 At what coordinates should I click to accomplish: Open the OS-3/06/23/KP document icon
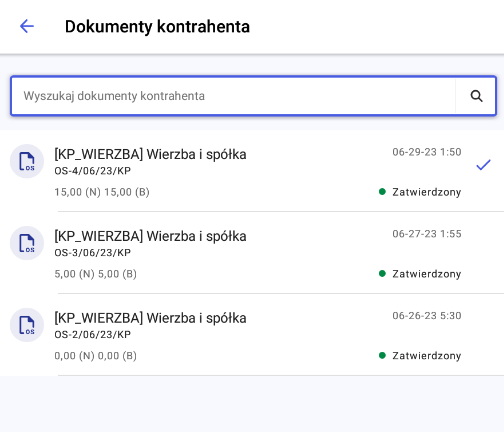(27, 243)
